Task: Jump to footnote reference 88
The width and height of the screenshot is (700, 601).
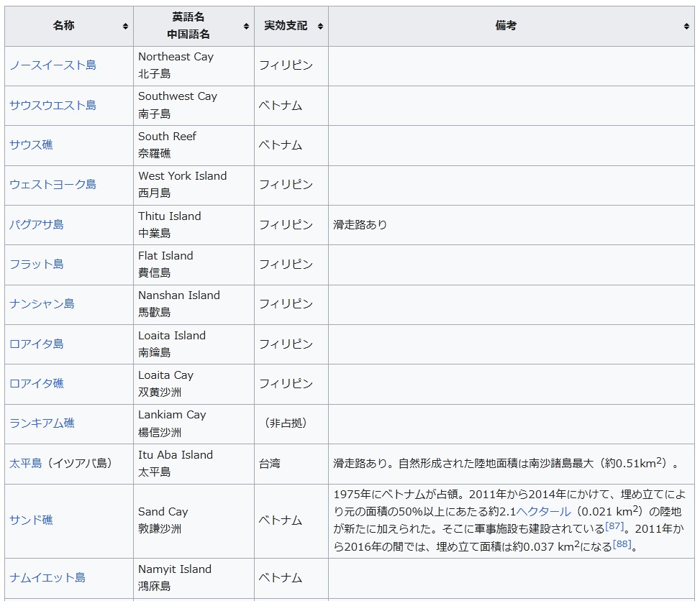Action: pos(622,544)
